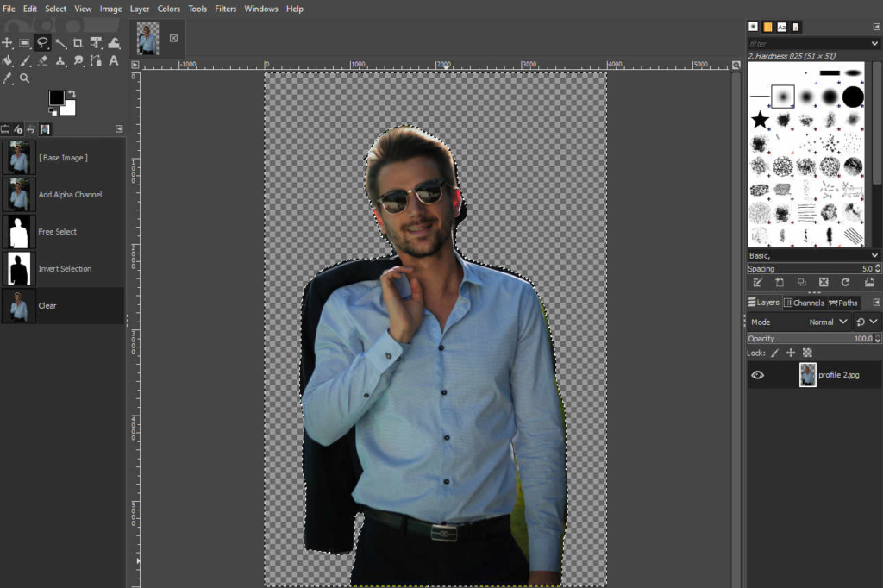Pick the Color Picker eyedropper tool
Screen dimensions: 883x588
pyautogui.click(x=8, y=78)
